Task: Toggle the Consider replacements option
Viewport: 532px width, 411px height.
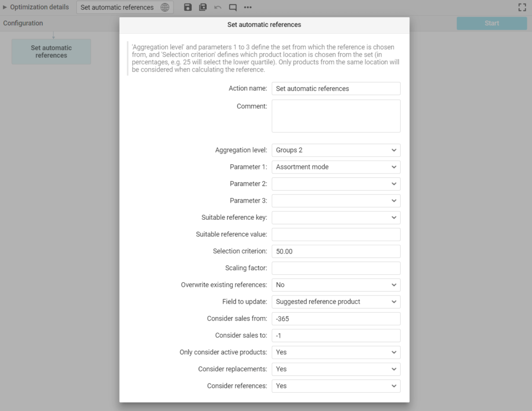Action: [x=336, y=369]
